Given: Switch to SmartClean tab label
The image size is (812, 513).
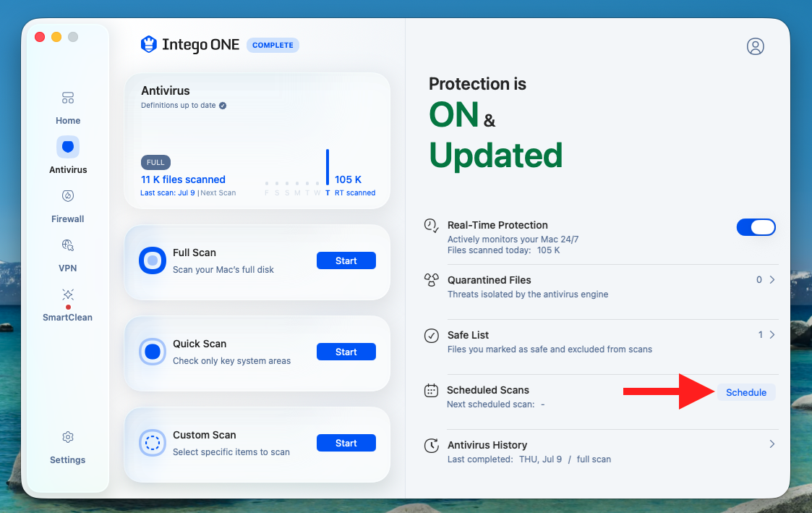Looking at the screenshot, I should [68, 318].
